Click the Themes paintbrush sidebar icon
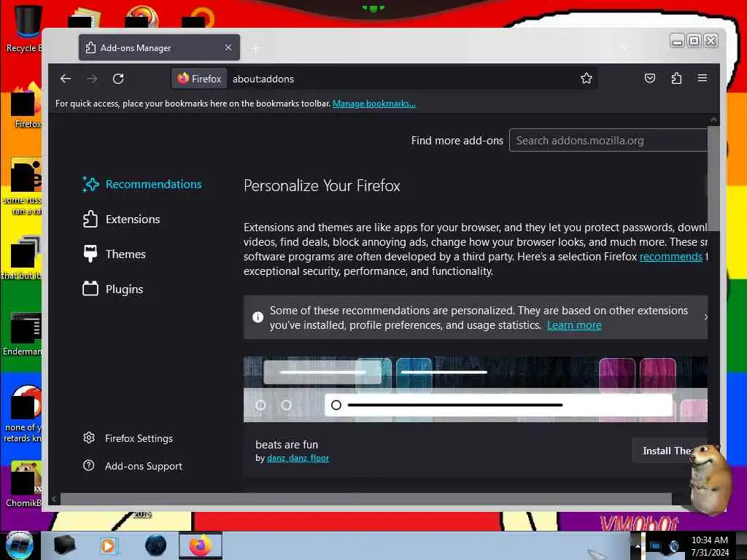This screenshot has width=747, height=560. pos(90,254)
